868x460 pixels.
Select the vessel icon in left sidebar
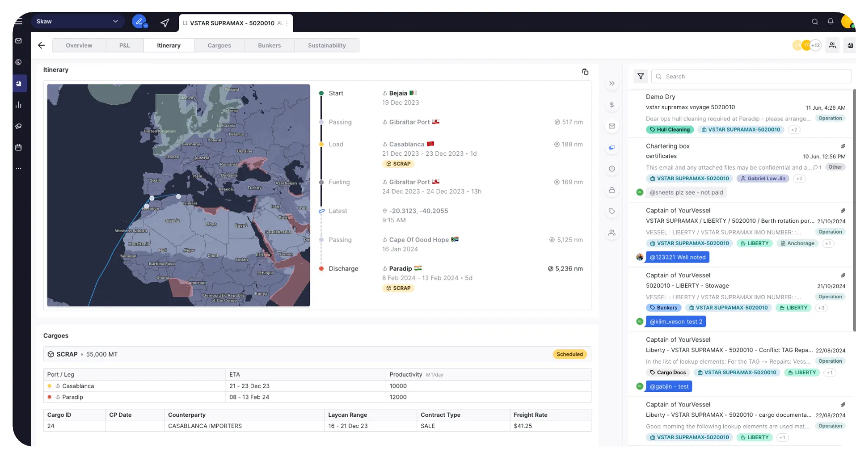click(x=19, y=83)
